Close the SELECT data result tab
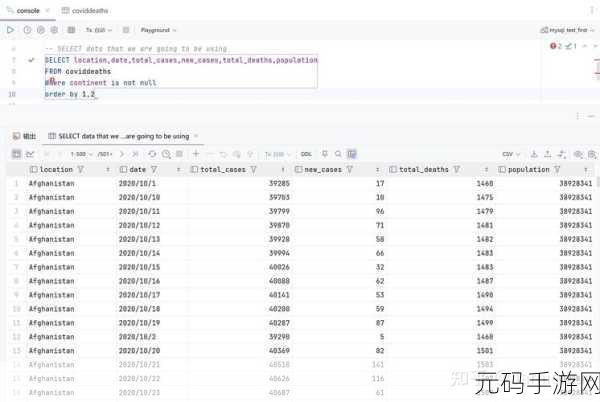Screen dimensions: 600x402 [196, 136]
